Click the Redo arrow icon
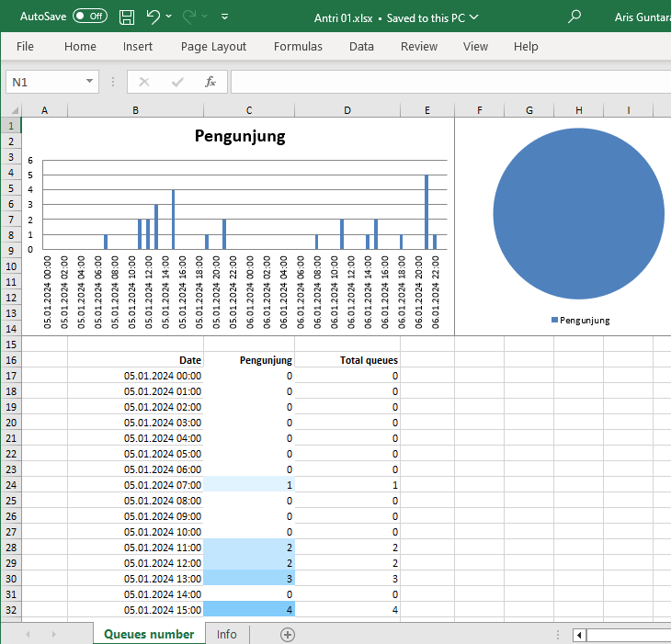 pos(188,17)
